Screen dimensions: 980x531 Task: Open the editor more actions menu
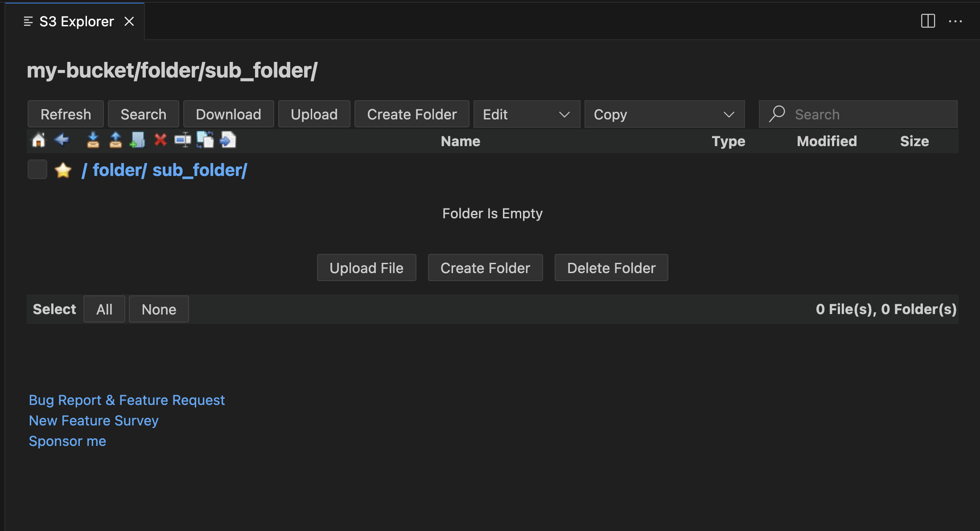(955, 21)
